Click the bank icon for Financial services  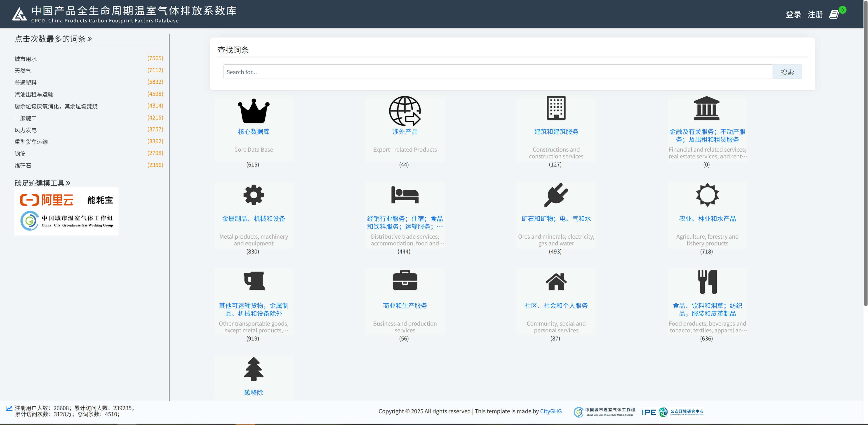(x=707, y=108)
